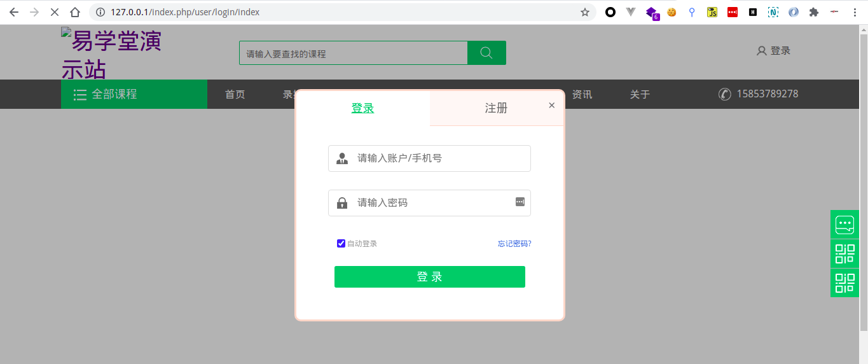Screen dimensions: 868x364
Task: Focus the account/phone number input field
Action: click(429, 158)
